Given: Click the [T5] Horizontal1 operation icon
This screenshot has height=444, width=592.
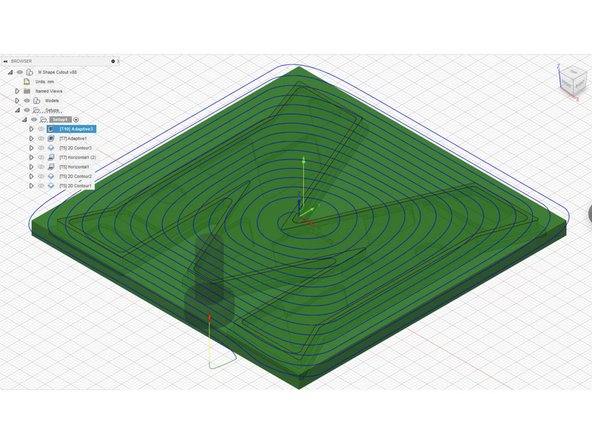Looking at the screenshot, I should [51, 167].
